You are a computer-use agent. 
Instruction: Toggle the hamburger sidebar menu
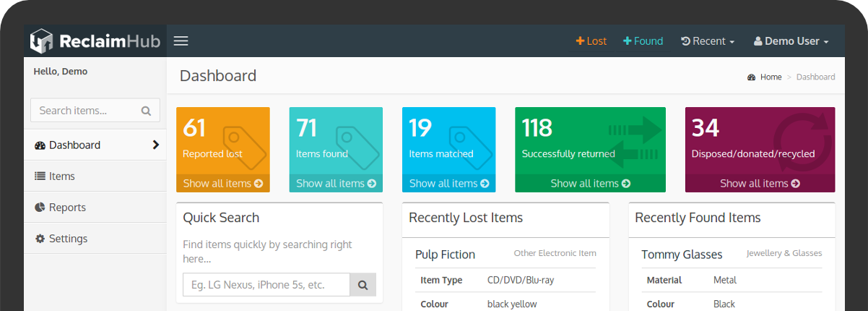pyautogui.click(x=181, y=41)
